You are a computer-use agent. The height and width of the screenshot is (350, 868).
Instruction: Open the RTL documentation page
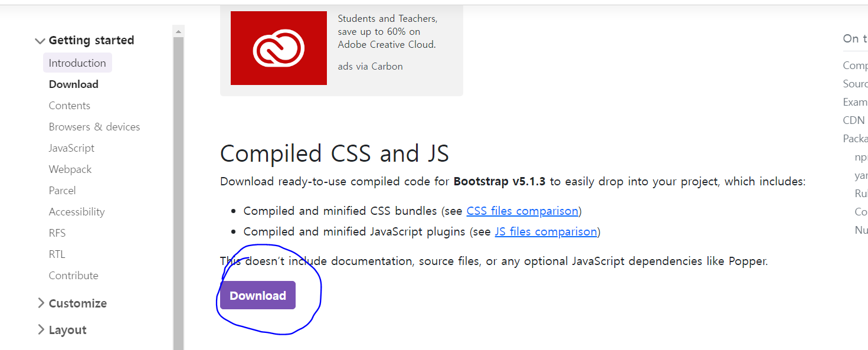point(57,254)
